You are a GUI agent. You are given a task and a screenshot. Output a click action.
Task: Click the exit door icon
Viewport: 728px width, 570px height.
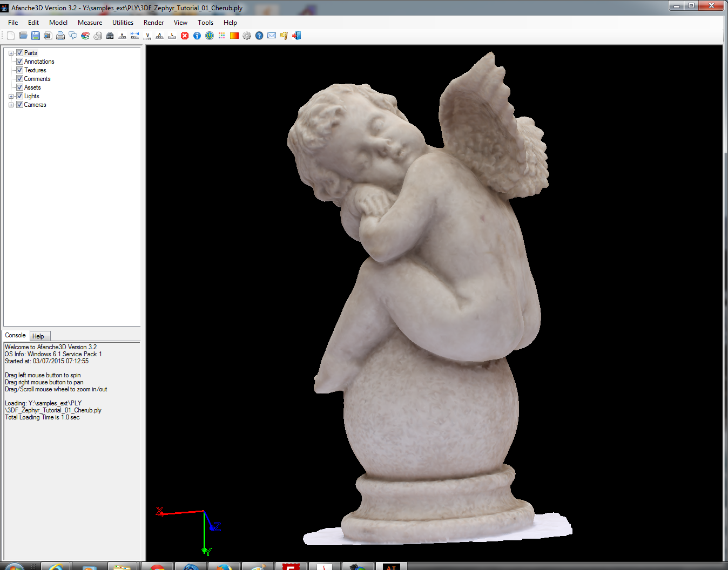tap(296, 36)
